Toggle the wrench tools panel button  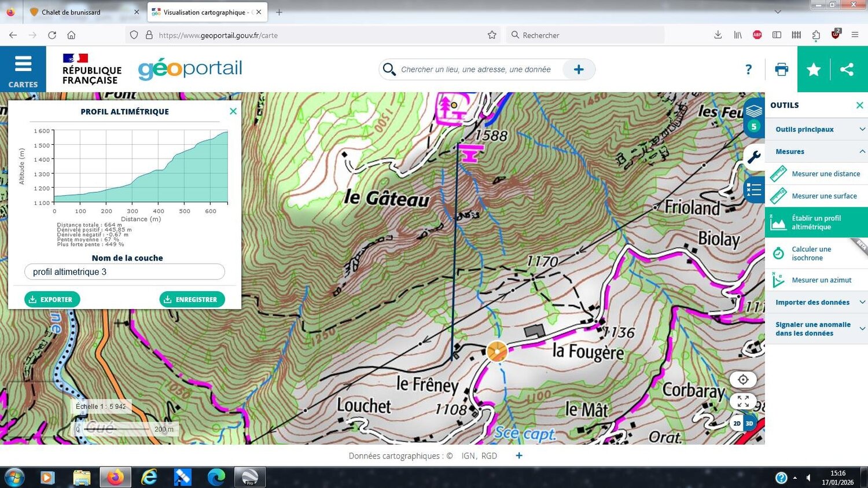pos(754,157)
